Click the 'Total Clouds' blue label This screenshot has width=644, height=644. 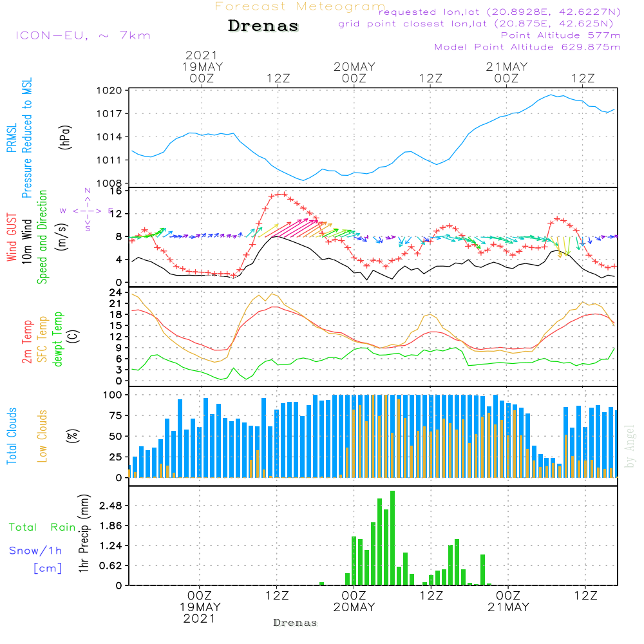coord(12,436)
